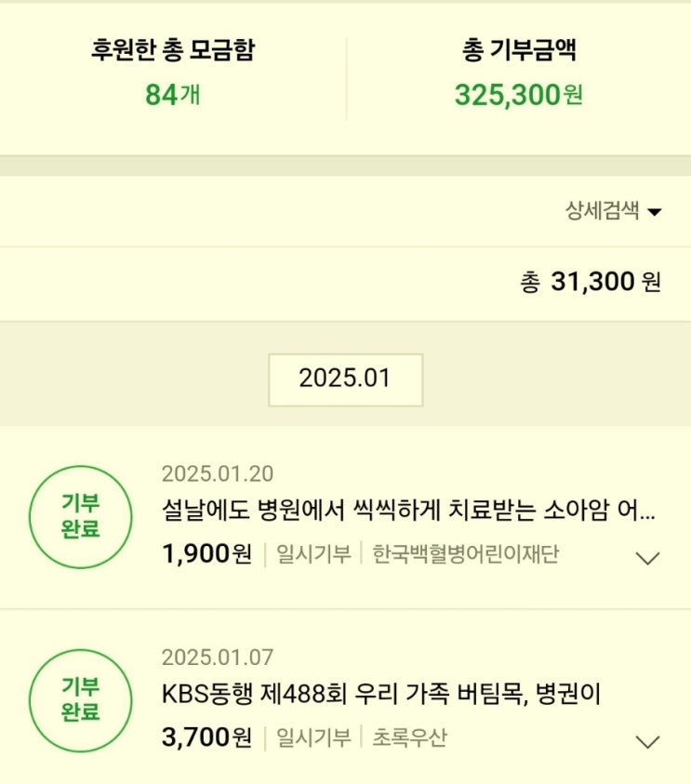Click the 일시기부 label beside 3,700원

[x=313, y=738]
